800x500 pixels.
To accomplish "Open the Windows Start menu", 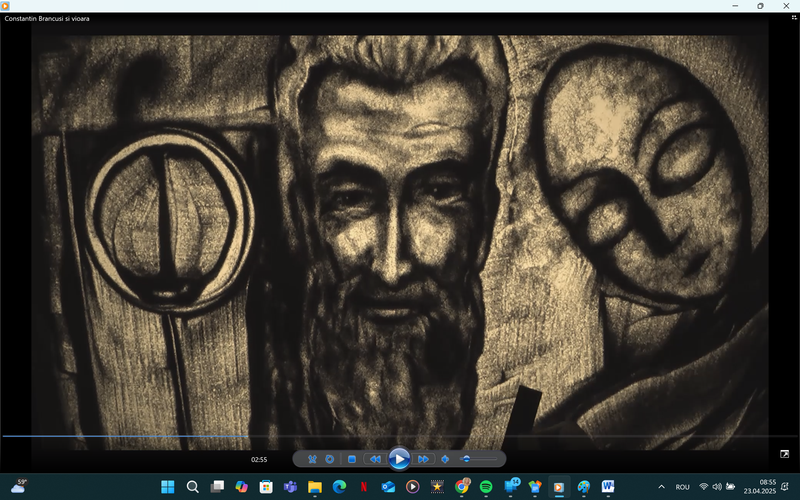I will (168, 487).
